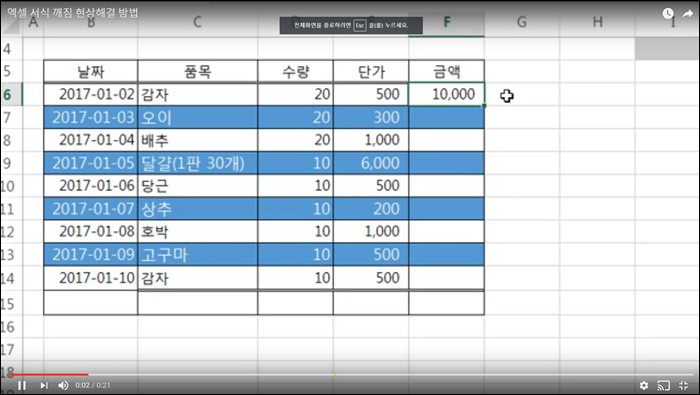
Task: Select column G header
Action: pyautogui.click(x=521, y=22)
